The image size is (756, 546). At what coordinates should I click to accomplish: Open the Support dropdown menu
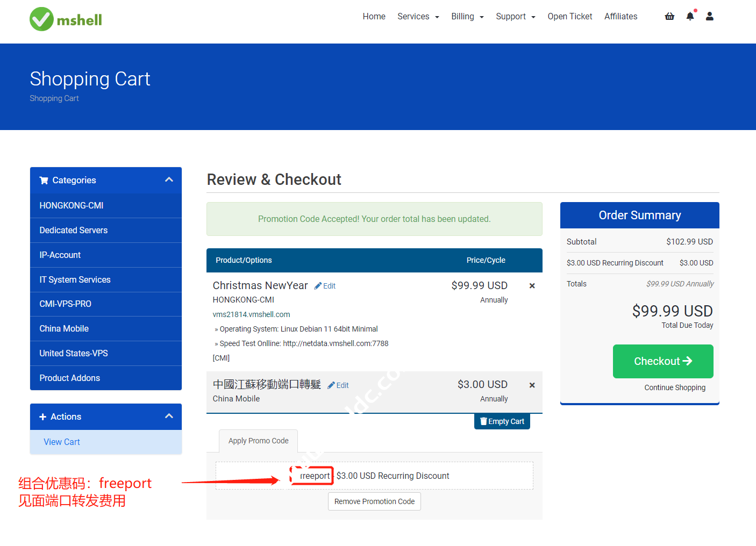515,17
